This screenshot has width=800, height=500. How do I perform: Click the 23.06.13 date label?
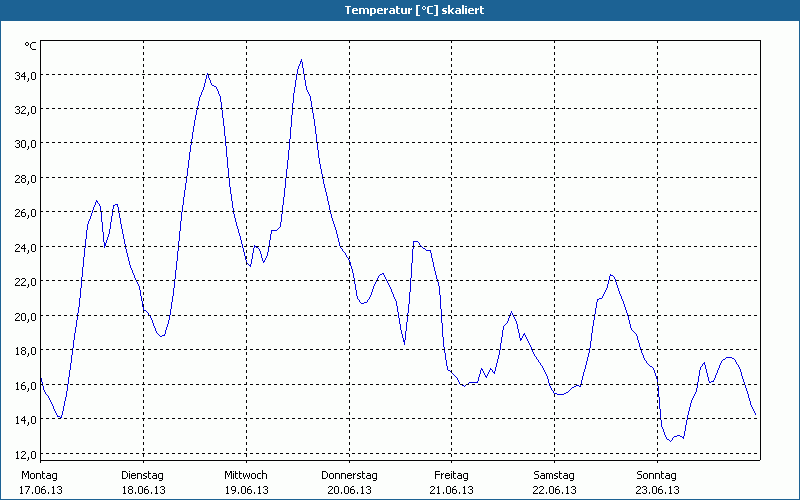click(657, 490)
